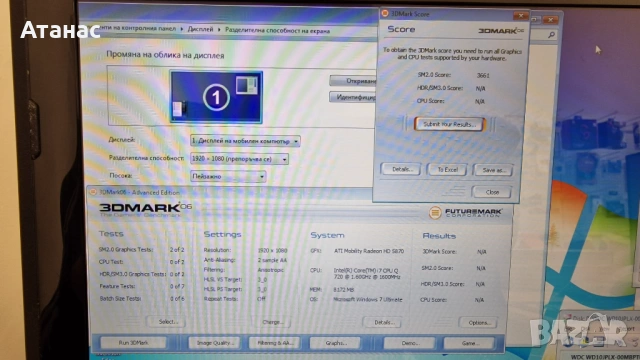Click the Game button
640x360 pixels.
pyautogui.click(x=469, y=343)
